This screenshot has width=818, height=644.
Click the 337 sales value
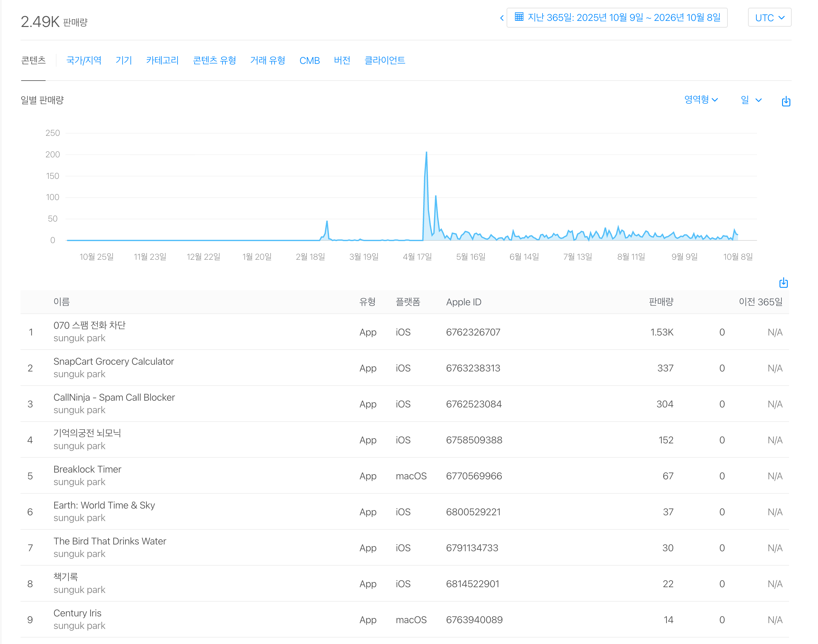(x=665, y=368)
